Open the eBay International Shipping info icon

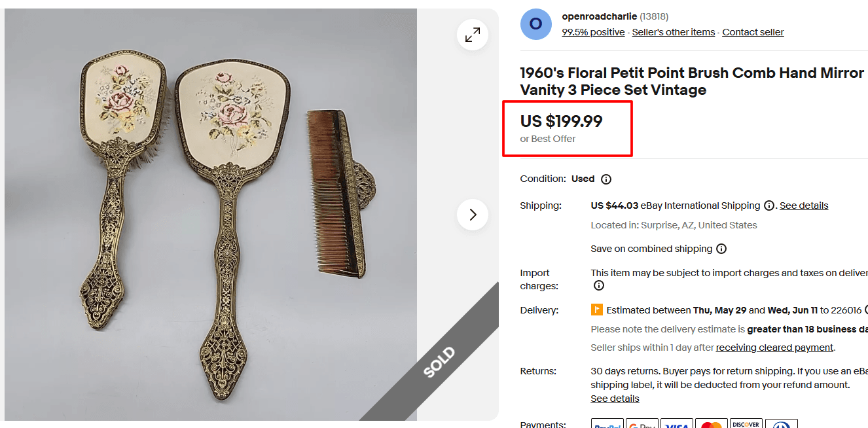pyautogui.click(x=769, y=205)
